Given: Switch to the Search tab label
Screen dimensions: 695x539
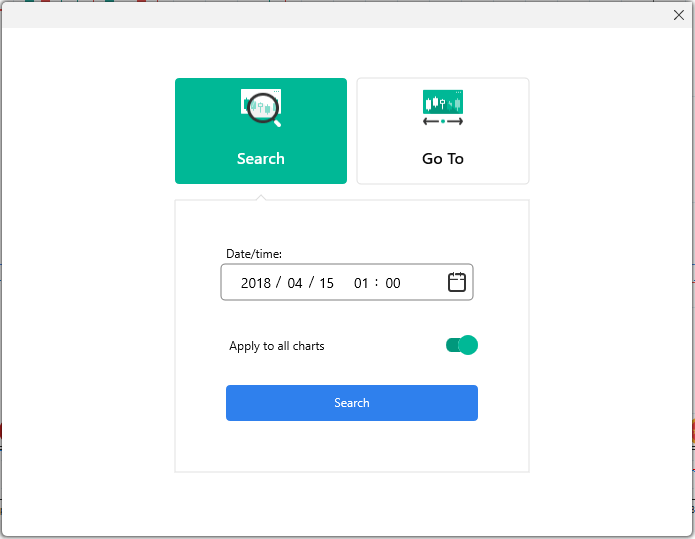Looking at the screenshot, I should click(261, 158).
